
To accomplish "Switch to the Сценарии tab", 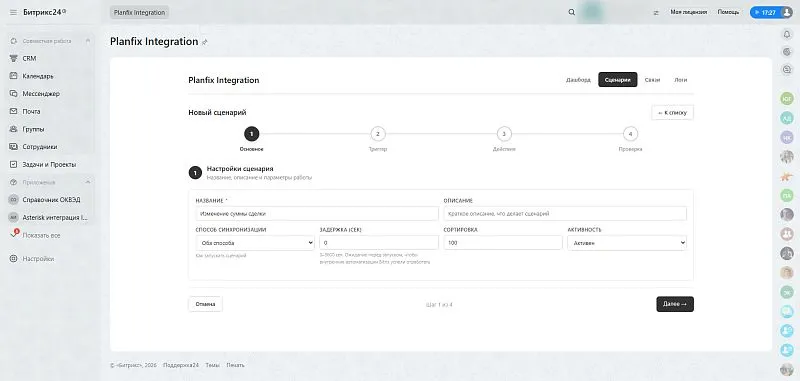I will pyautogui.click(x=617, y=80).
